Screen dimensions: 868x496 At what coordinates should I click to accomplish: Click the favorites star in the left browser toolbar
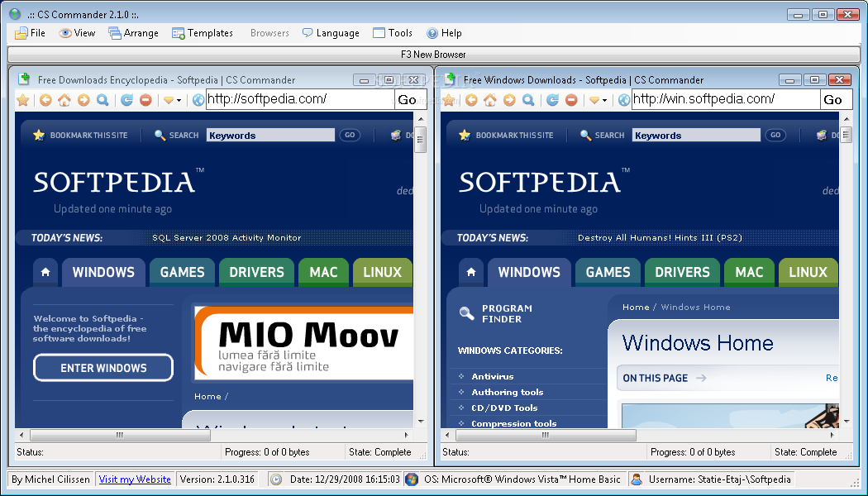pos(22,100)
